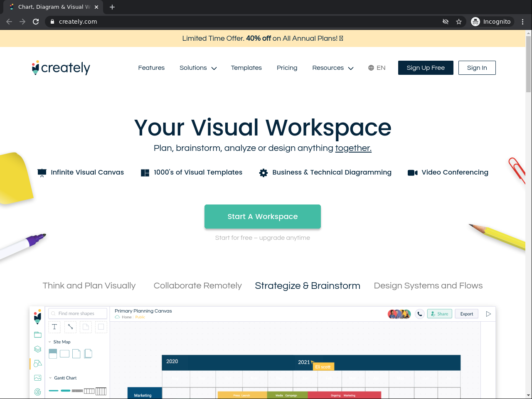Click the collaborator avatars in the preview

[399, 314]
